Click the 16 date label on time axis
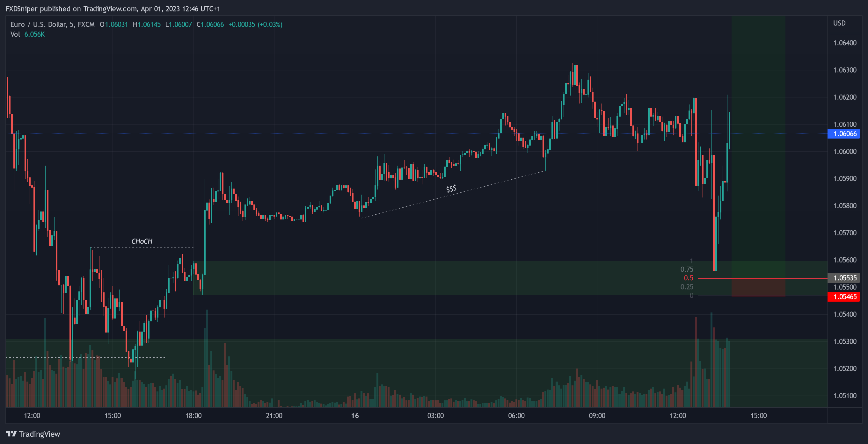868x444 pixels. tap(355, 415)
